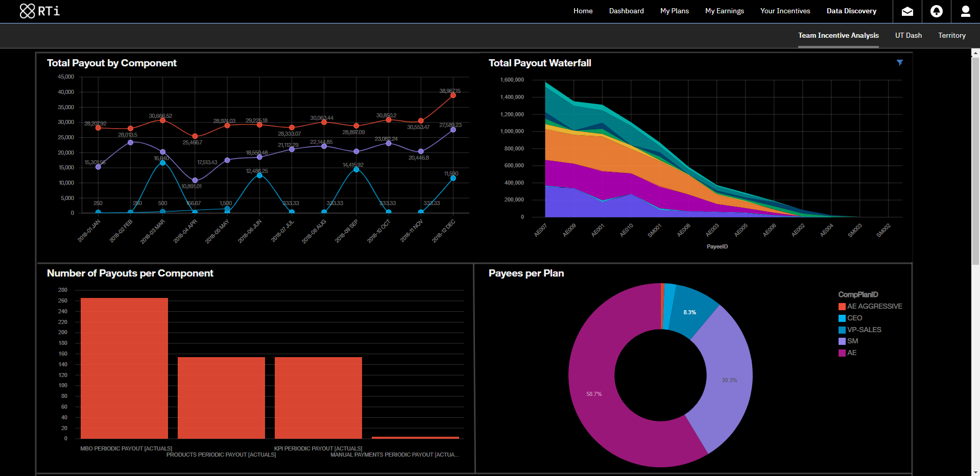Toggle the AE series in the legend
The height and width of the screenshot is (476, 980).
tap(841, 353)
